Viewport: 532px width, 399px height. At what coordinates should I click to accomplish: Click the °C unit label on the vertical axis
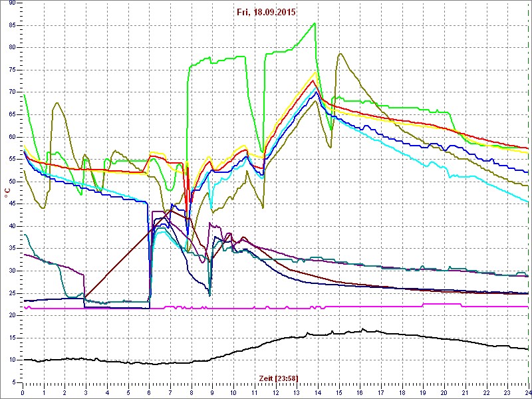pos(7,194)
